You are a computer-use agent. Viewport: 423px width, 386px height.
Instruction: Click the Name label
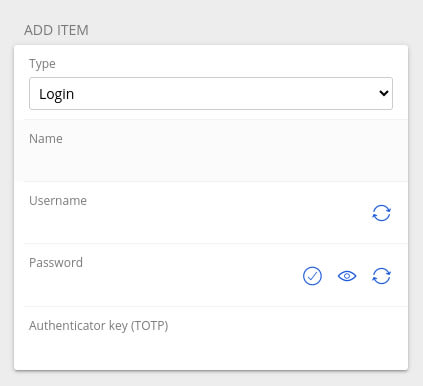[x=46, y=139]
